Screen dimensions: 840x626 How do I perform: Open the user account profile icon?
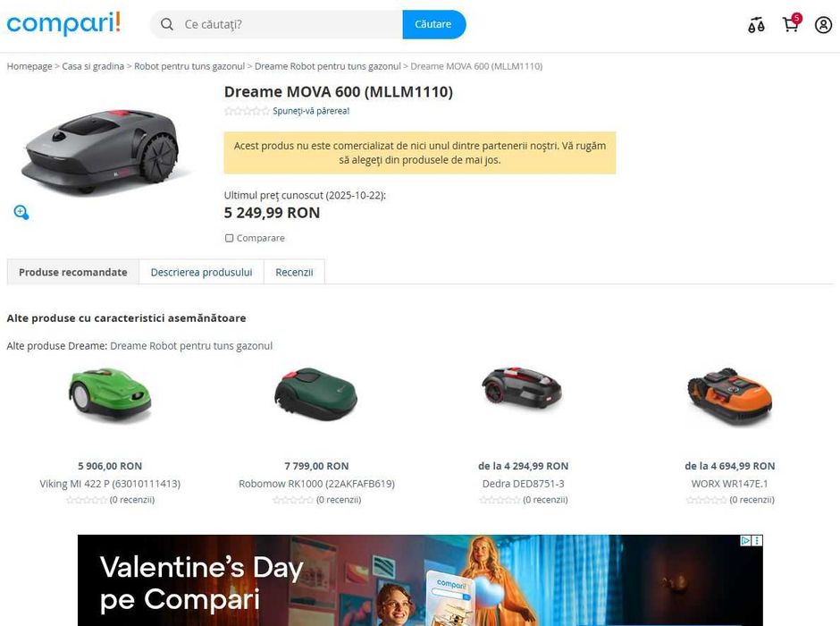coord(823,25)
